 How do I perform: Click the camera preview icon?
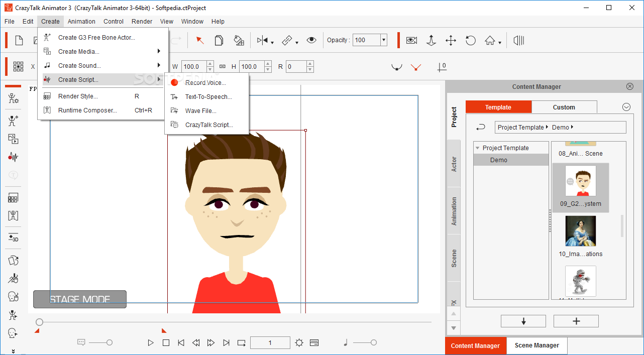[411, 40]
